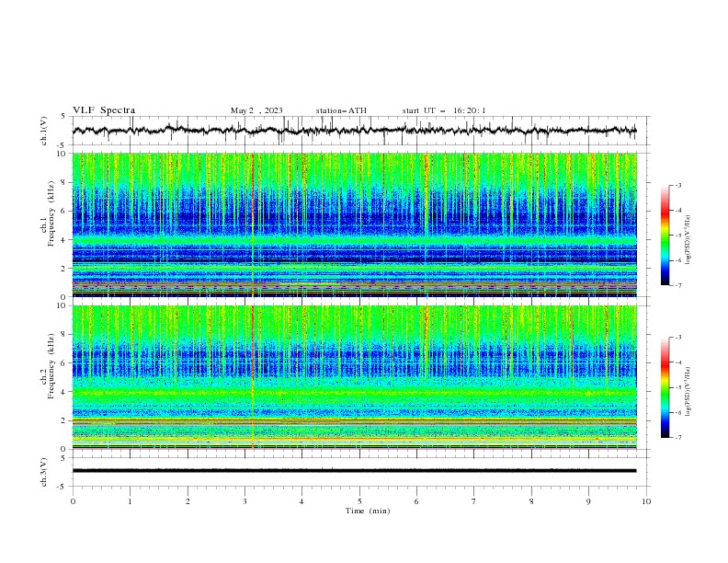Viewport: 728px width, 563px height.
Task: Click the "5" tick on ch.1(V) axis
Action: [64, 117]
